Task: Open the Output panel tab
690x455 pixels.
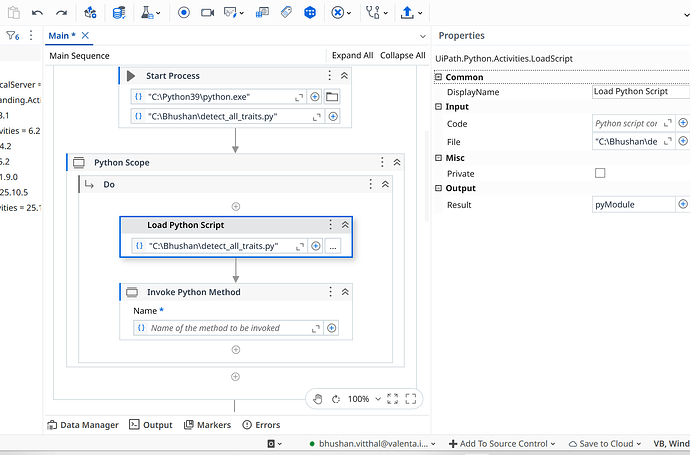Action: pos(150,425)
